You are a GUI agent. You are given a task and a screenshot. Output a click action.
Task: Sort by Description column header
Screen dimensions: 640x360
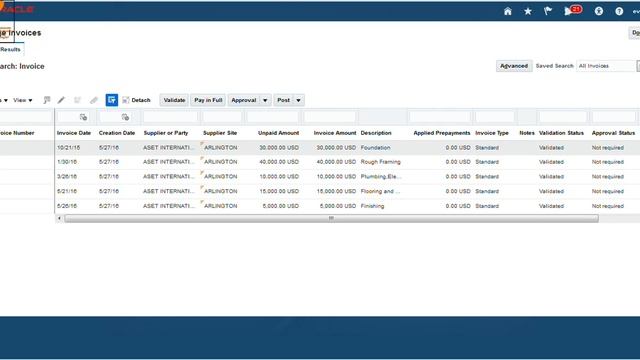point(376,133)
